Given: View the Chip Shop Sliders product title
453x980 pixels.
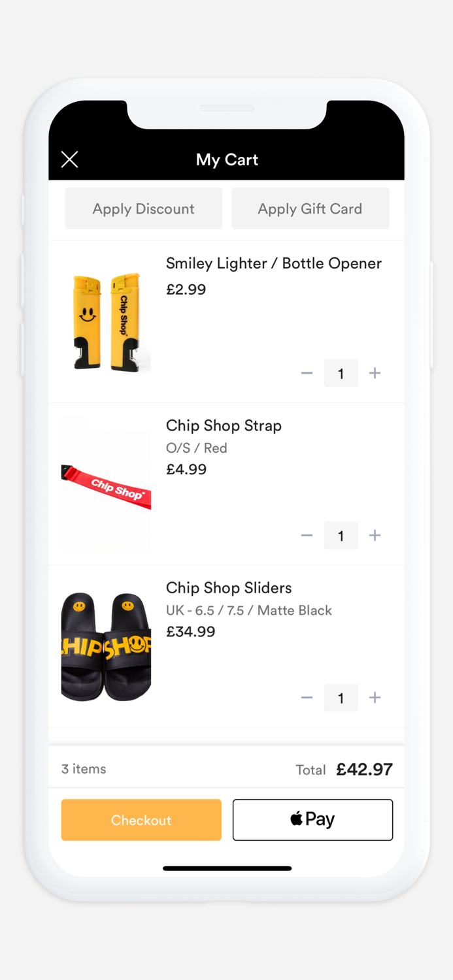Looking at the screenshot, I should [x=229, y=587].
